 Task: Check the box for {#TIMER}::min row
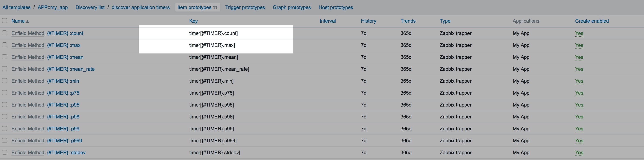[x=5, y=80]
